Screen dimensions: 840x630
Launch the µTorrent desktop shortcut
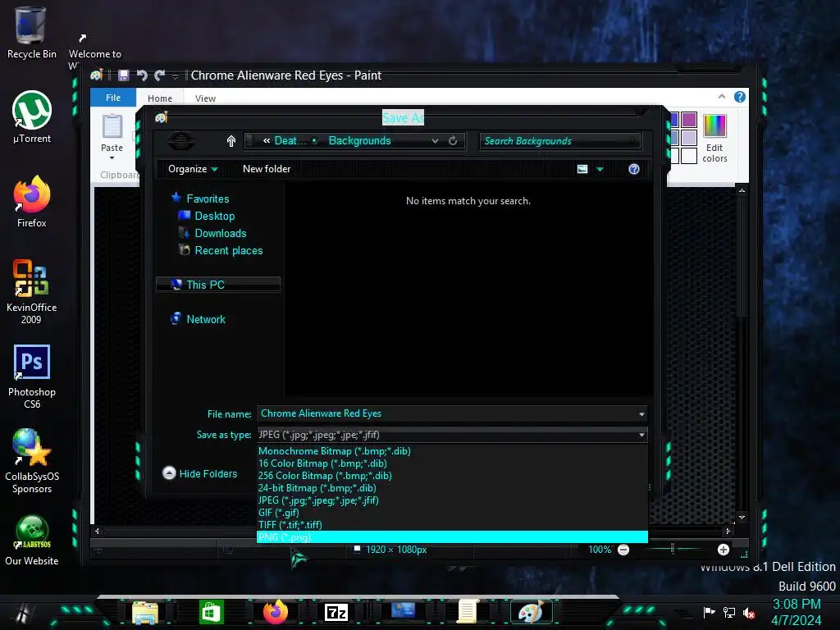click(32, 116)
